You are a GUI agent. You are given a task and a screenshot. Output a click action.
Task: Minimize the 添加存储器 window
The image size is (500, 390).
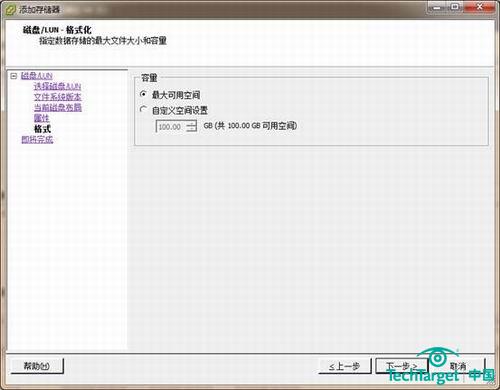tap(436, 7)
